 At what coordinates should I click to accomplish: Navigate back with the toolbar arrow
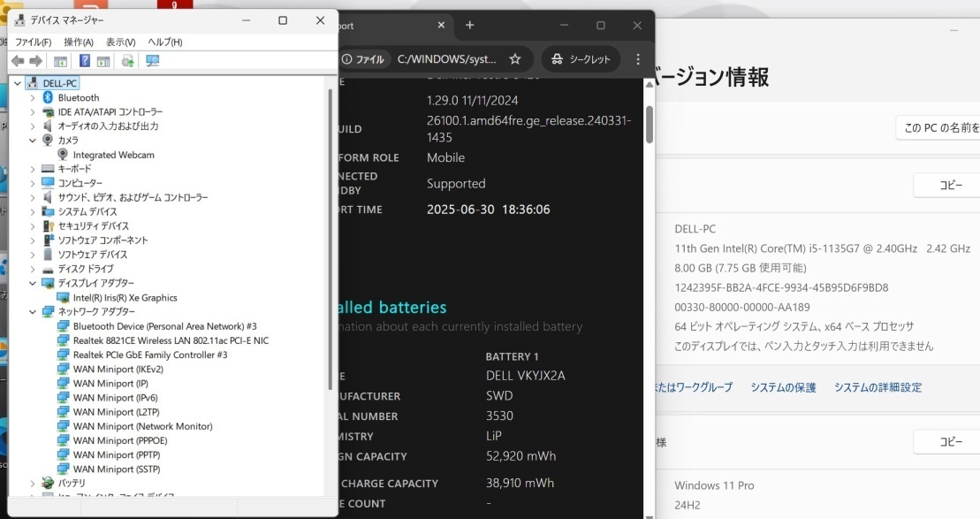click(17, 61)
